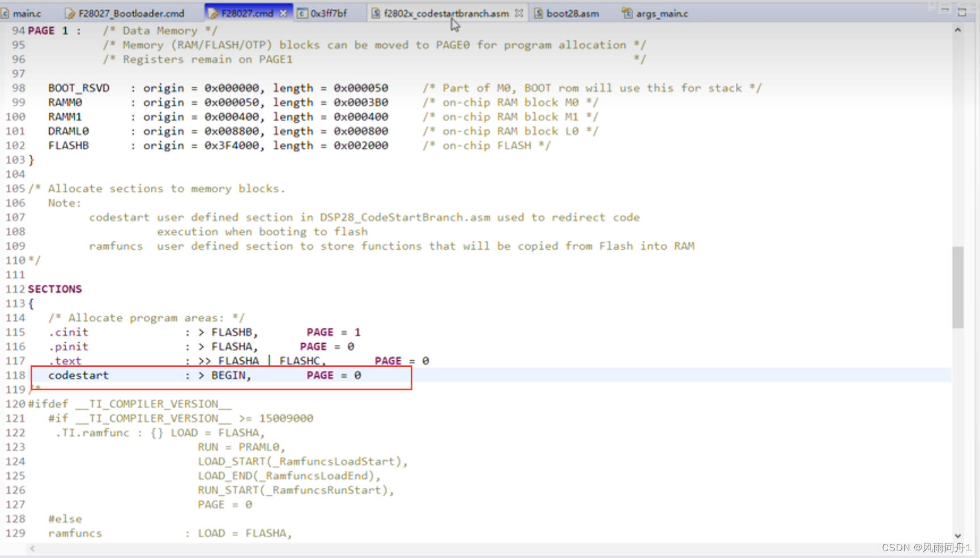Click the vertical scrollbar down arrow

pos(957,535)
